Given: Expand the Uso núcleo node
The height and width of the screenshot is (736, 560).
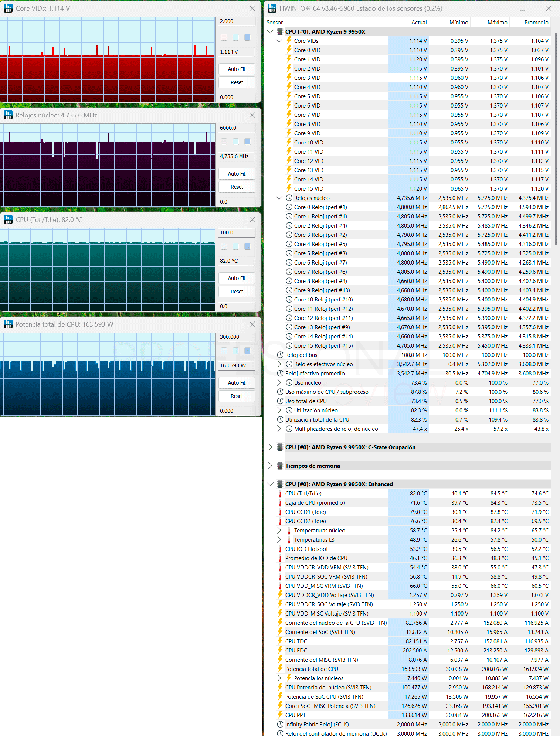Looking at the screenshot, I should coord(279,383).
